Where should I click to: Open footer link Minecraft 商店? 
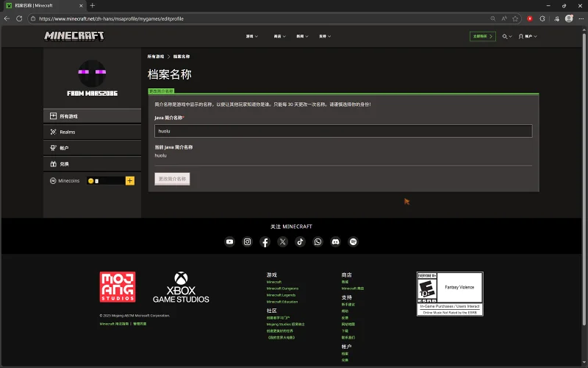(x=353, y=289)
